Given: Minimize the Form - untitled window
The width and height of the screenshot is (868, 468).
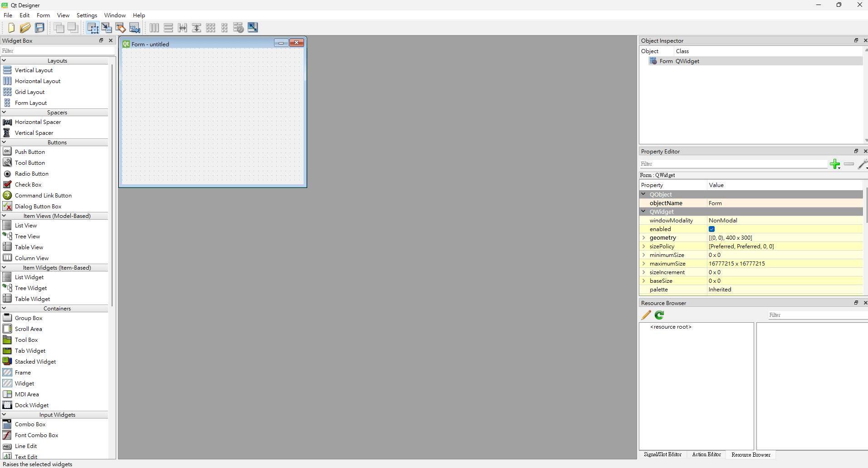Looking at the screenshot, I should pyautogui.click(x=281, y=43).
